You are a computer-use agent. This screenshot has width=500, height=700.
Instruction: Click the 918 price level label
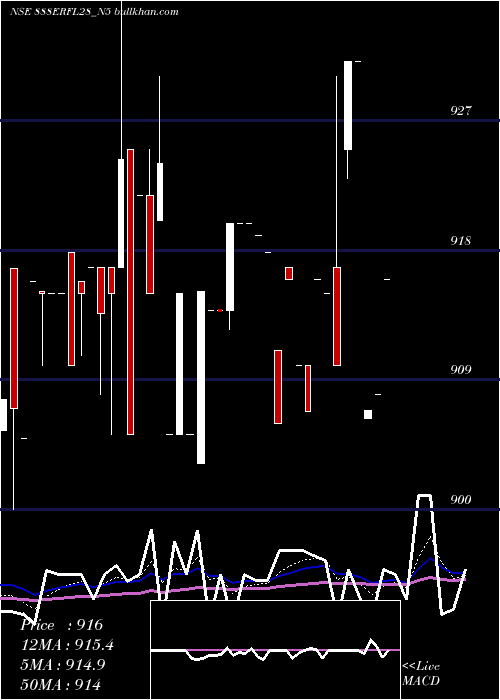click(460, 241)
